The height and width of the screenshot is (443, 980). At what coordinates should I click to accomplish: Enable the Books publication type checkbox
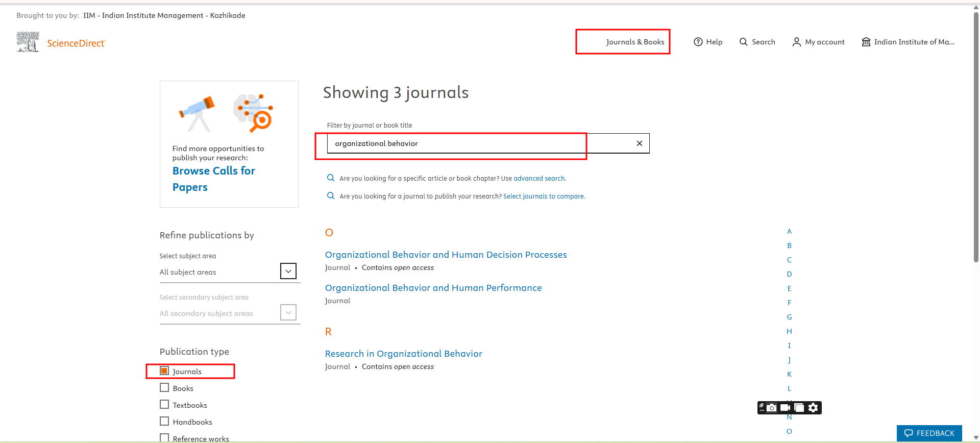[x=164, y=388]
